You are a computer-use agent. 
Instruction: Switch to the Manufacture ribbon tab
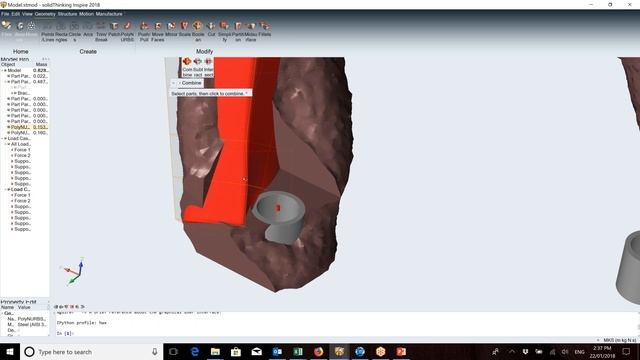pos(109,14)
